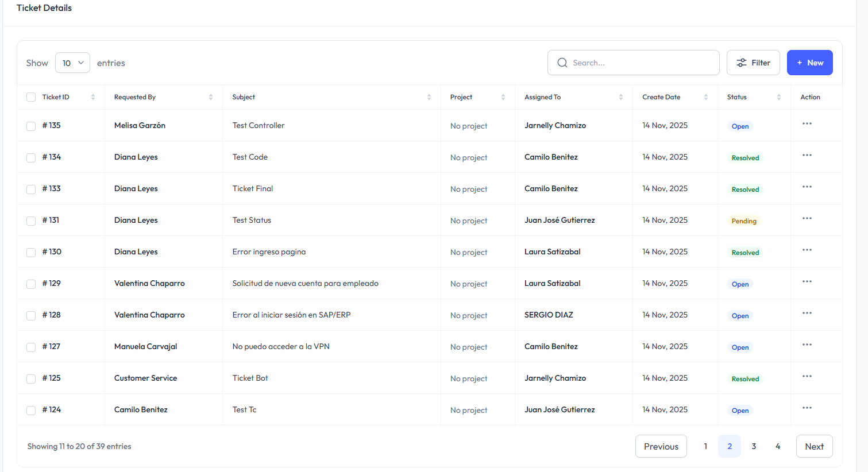The image size is (868, 472).
Task: Sort by Assigned To column
Action: [x=620, y=97]
